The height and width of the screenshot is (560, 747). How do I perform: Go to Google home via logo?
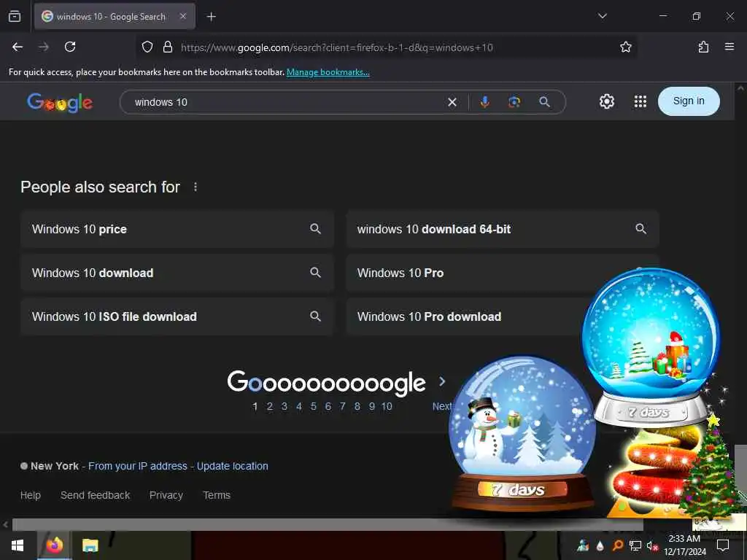[x=60, y=102]
